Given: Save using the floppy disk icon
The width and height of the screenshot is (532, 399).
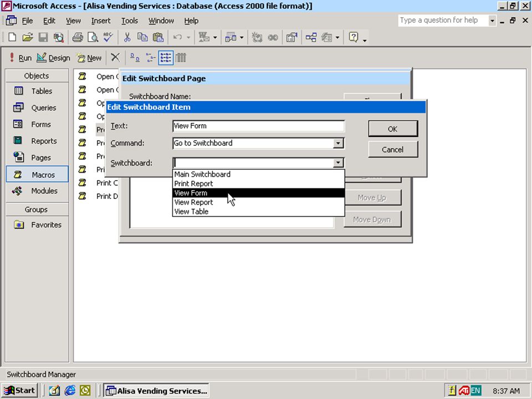Looking at the screenshot, I should [x=43, y=37].
